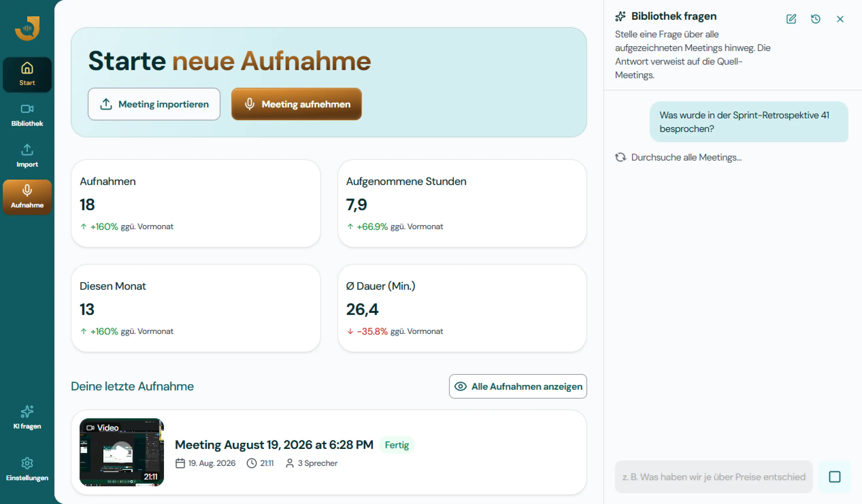Click the Video label on the thumbnail
This screenshot has width=862, height=504.
(x=103, y=427)
